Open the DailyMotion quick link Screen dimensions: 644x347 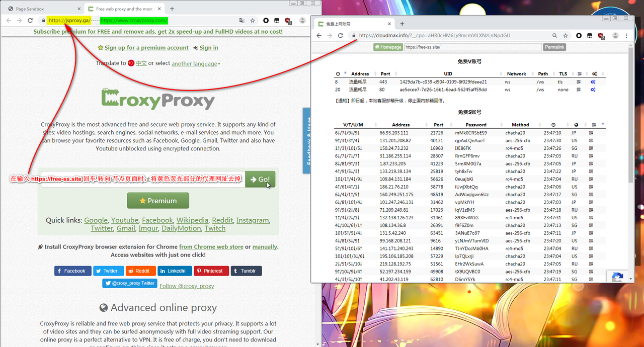(181, 228)
